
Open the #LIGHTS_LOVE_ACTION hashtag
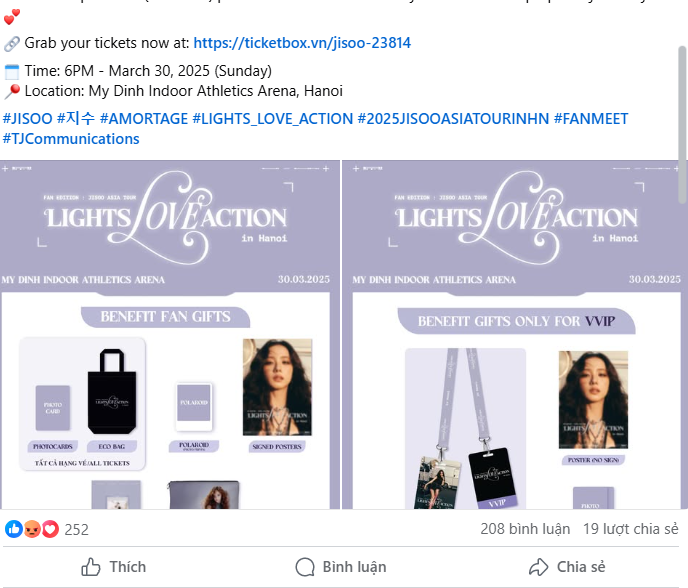click(x=272, y=118)
